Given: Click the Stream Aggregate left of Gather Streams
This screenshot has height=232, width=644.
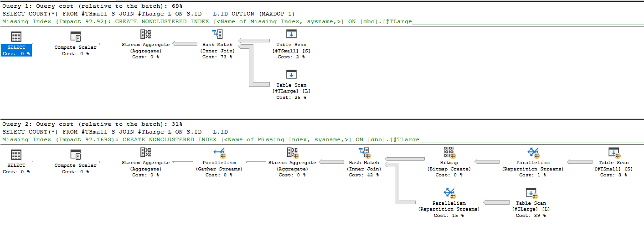Looking at the screenshot, I should [x=146, y=162].
